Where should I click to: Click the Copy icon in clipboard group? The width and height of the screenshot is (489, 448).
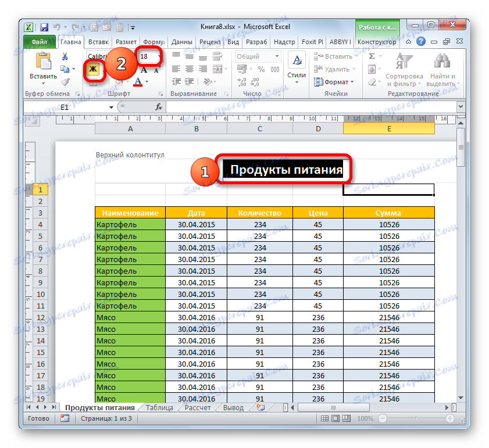coord(65,69)
